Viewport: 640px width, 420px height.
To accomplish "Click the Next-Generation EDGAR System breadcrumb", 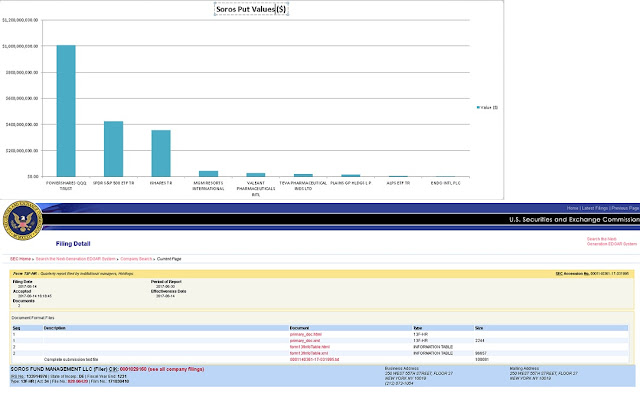I will point(76,259).
